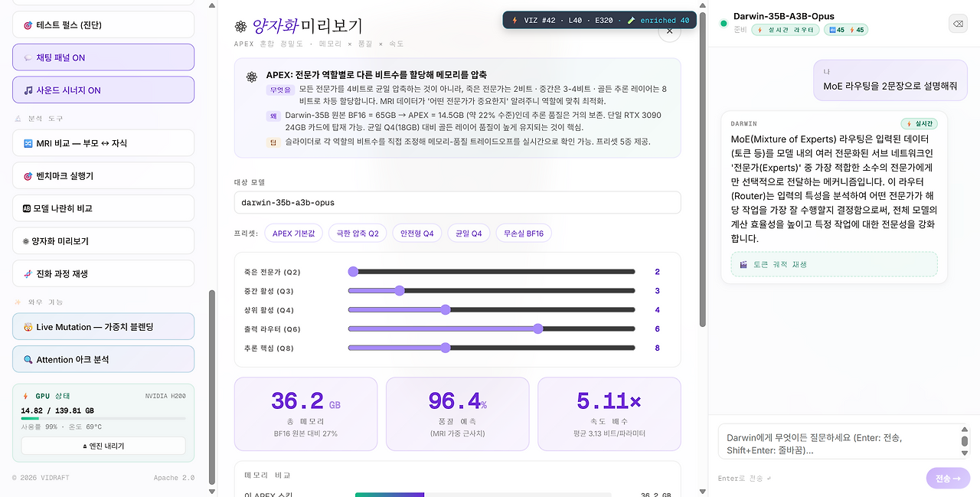The width and height of the screenshot is (980, 497).
Task: Adjust the 출력 라우터 (Q6) slider
Action: [x=492, y=329]
